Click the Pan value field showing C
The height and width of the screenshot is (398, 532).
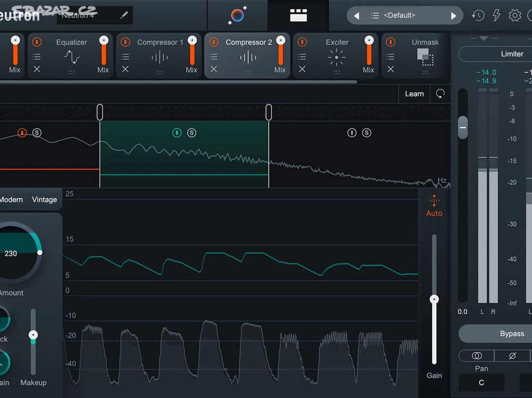[x=482, y=382]
